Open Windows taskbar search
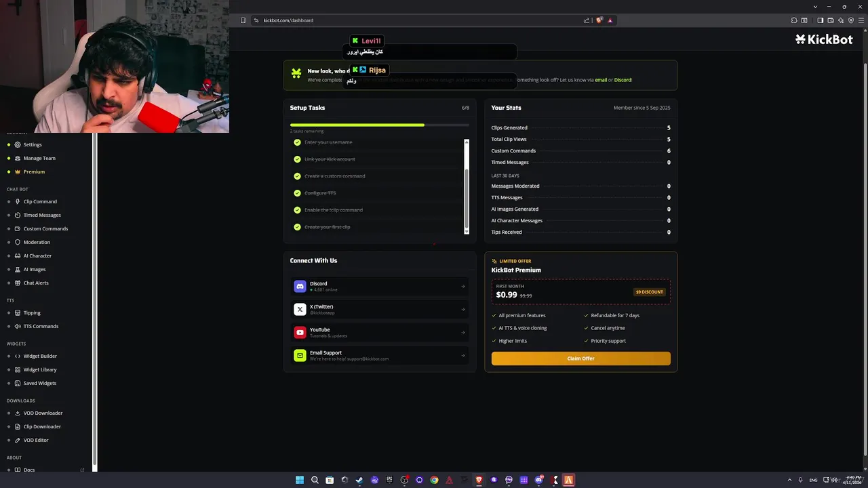This screenshot has height=488, width=868. (315, 480)
